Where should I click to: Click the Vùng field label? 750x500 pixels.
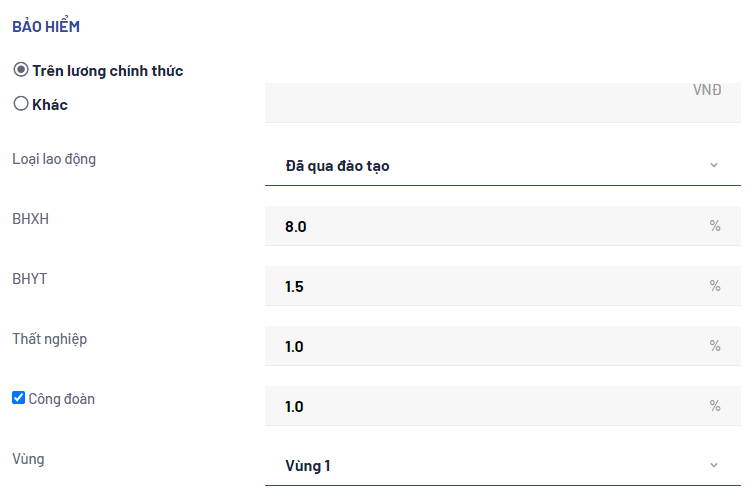click(28, 459)
